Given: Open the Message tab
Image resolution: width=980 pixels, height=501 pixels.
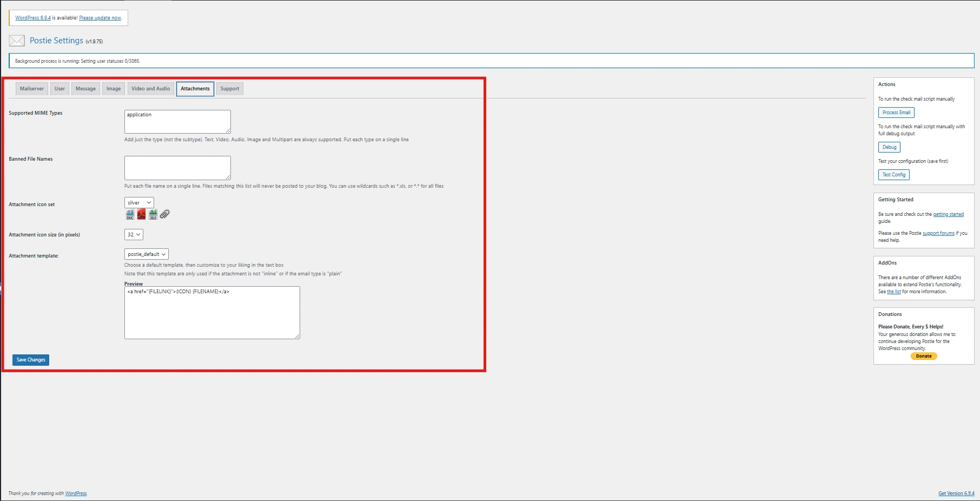Looking at the screenshot, I should pyautogui.click(x=85, y=89).
